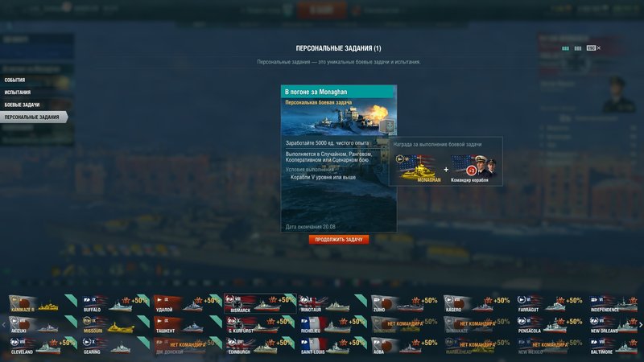
Task: Select the Richelieu ship in carousel
Action: click(332, 325)
